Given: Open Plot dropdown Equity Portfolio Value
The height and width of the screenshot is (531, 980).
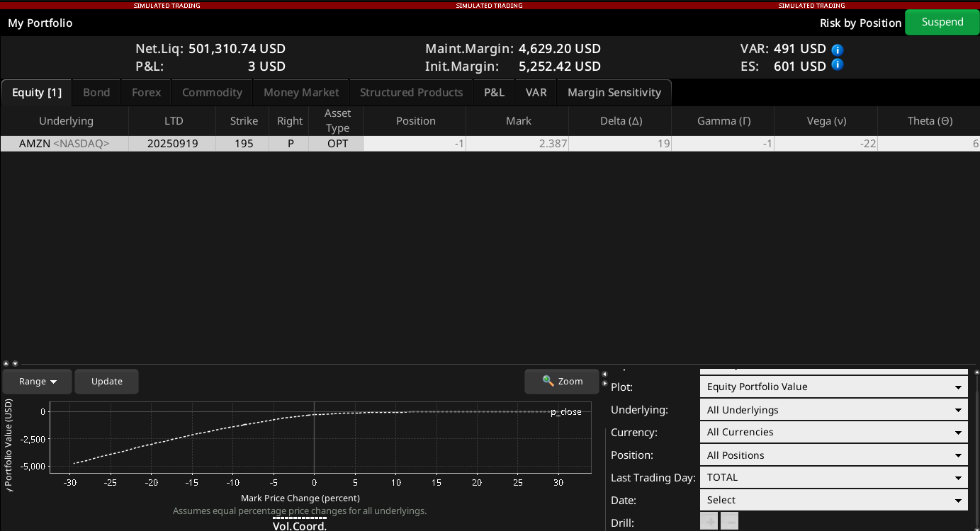Looking at the screenshot, I should [833, 387].
